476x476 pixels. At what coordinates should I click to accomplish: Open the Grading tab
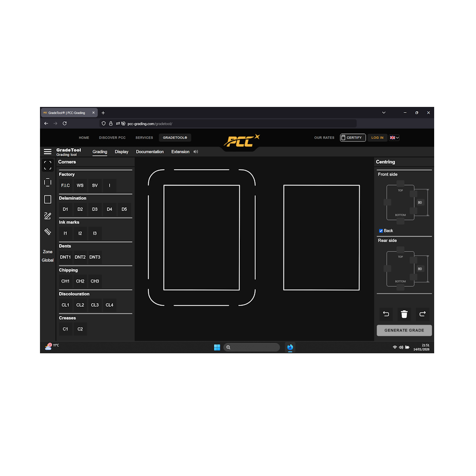click(x=100, y=152)
